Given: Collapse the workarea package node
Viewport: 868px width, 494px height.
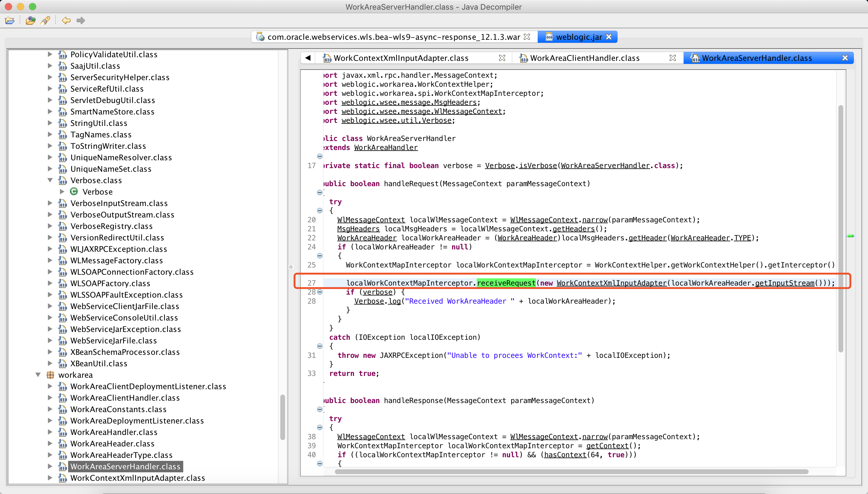Looking at the screenshot, I should 38,375.
